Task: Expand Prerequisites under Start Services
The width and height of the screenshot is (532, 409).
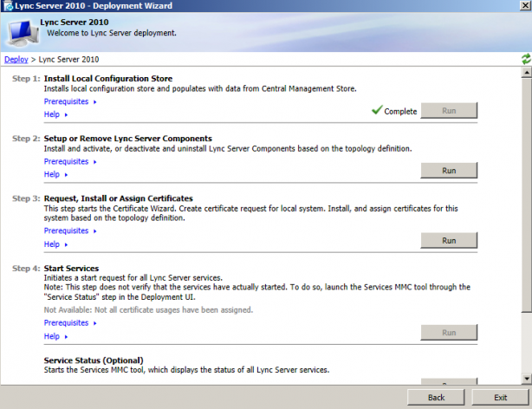Action: click(70, 323)
